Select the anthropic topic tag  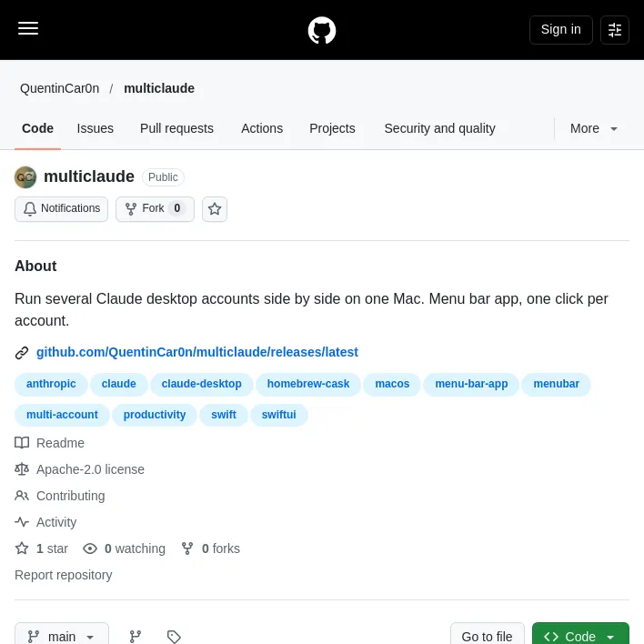click(x=51, y=384)
